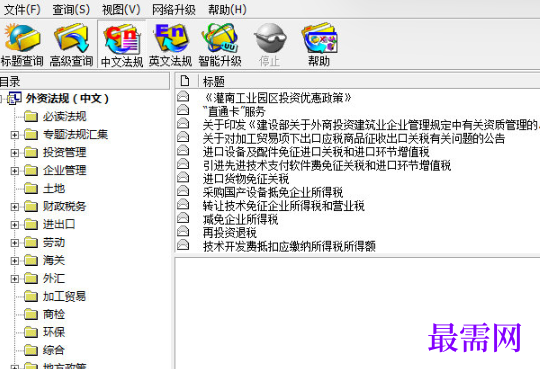Open 《灌南工业园区投资优惠政策》 document

277,98
